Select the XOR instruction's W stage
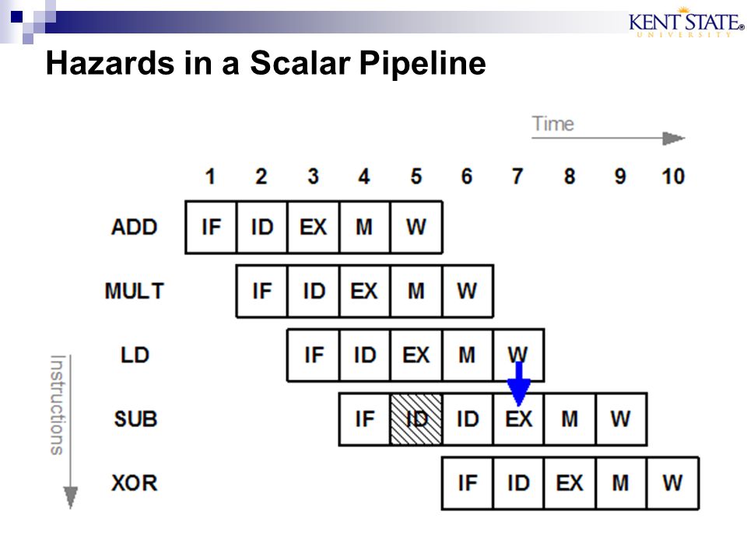Screen dimensions: 747x560 pos(672,483)
